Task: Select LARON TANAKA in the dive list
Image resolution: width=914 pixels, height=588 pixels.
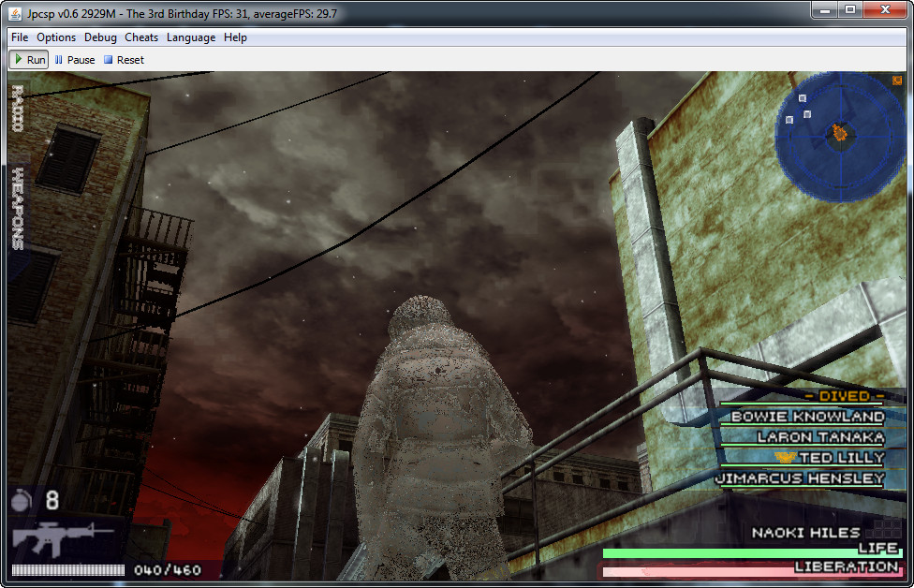Action: 820,437
